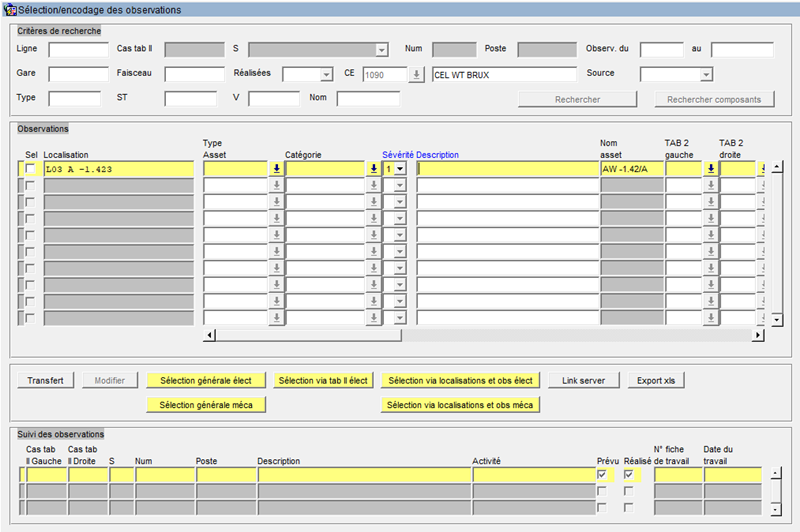Expand the Source dropdown

(706, 75)
